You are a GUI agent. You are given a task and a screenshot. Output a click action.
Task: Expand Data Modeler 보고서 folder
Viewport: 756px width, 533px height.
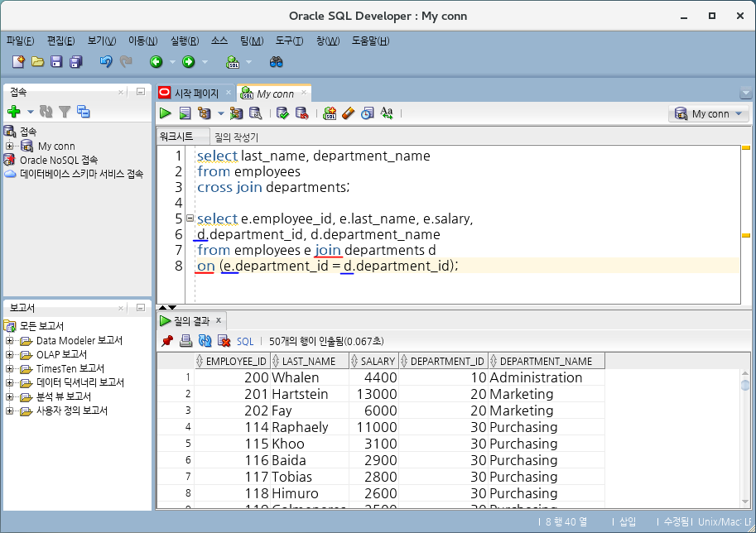[x=9, y=341]
